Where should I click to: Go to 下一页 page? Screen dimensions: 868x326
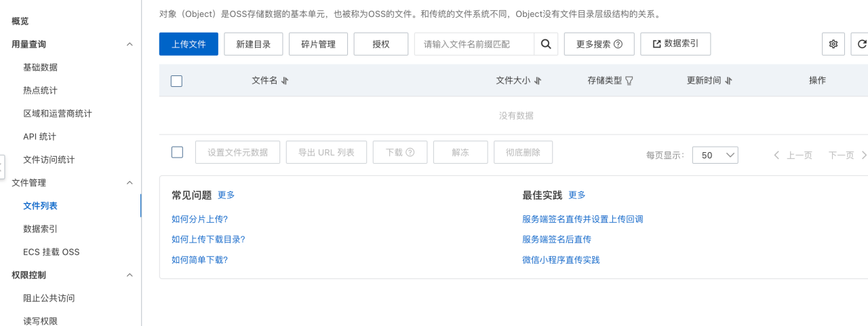pos(847,155)
